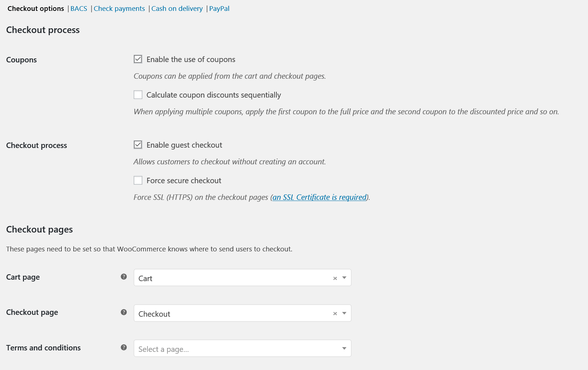Switch to the BACS tab

click(x=79, y=9)
